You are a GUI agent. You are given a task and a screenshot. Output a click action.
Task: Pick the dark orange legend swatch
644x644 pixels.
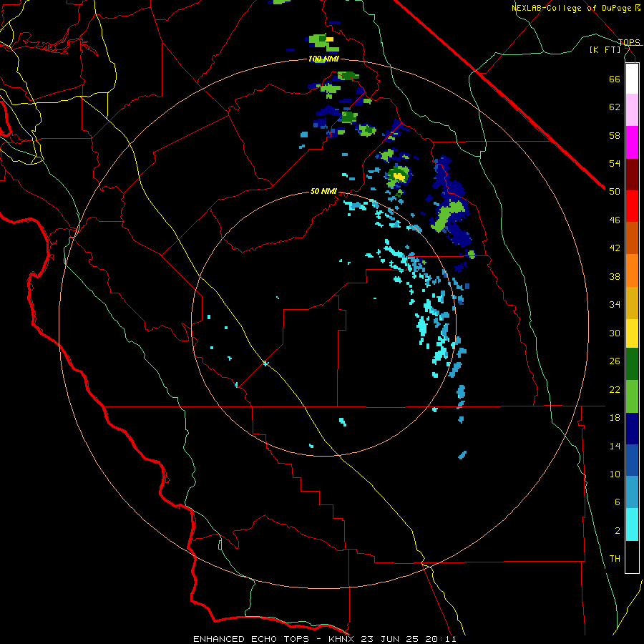632,238
